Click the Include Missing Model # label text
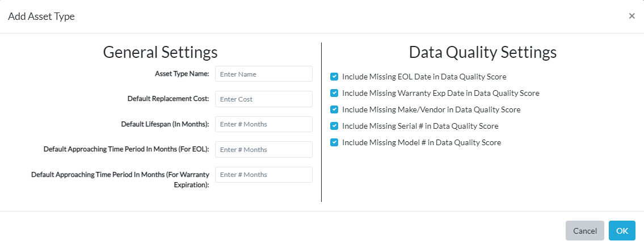The width and height of the screenshot is (644, 249). (x=422, y=142)
